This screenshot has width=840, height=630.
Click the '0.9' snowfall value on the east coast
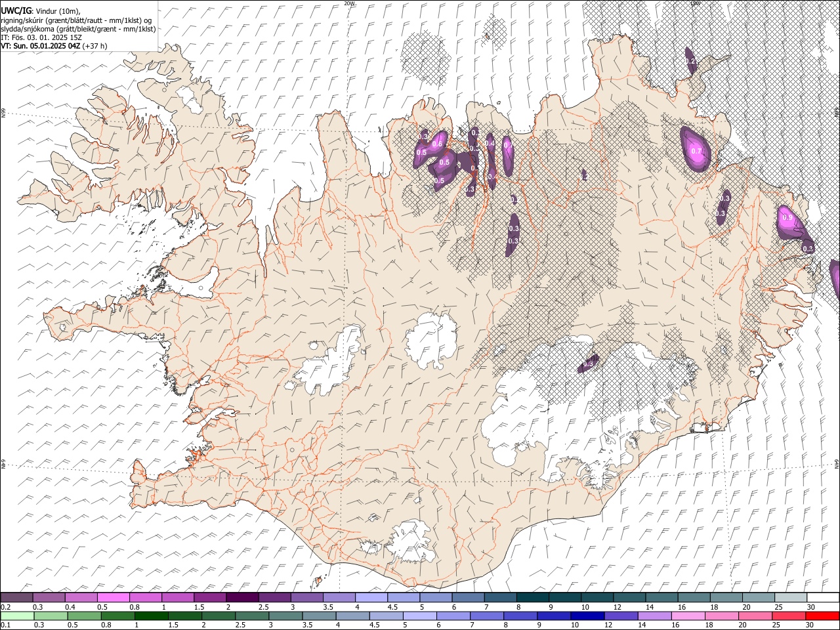[788, 218]
